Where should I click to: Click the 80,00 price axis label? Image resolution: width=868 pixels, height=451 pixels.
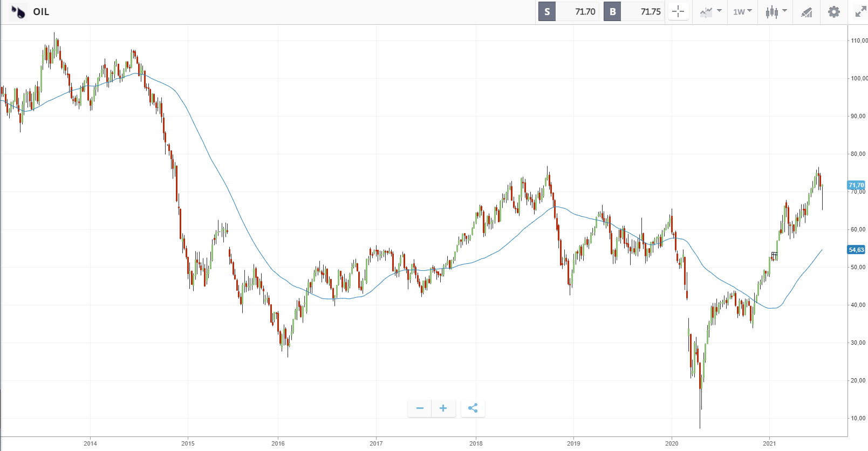(858, 154)
